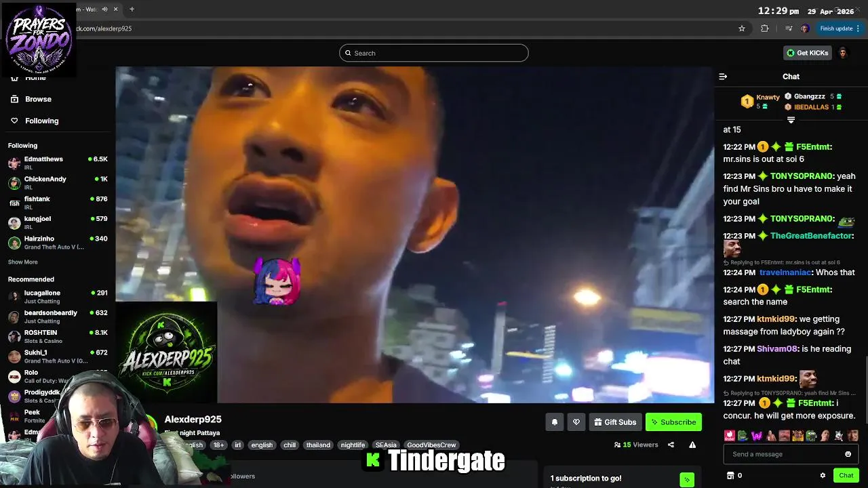This screenshot has width=868, height=488.
Task: Mute the tab using its audio icon
Action: pos(104,9)
